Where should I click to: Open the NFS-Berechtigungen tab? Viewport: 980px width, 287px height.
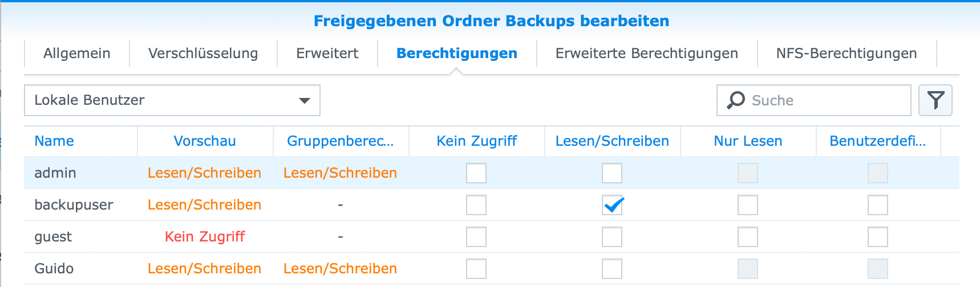point(847,54)
